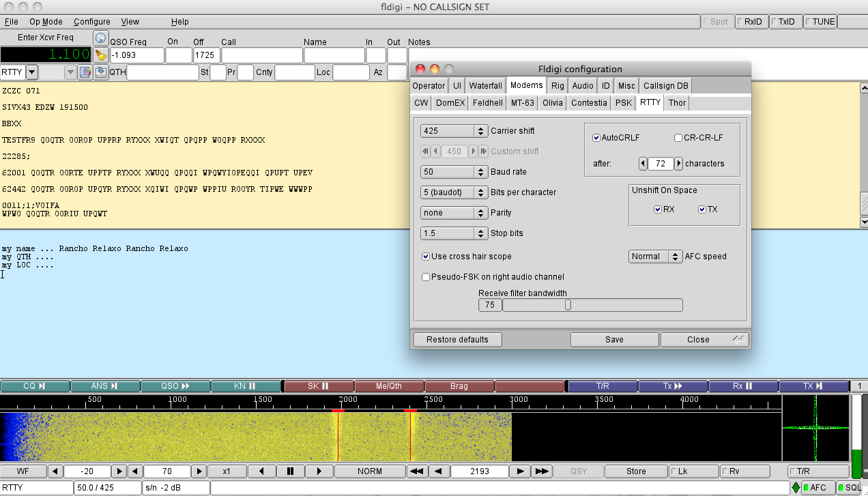868x496 pixels.
Task: Toggle the Lk frequency lock
Action: [x=693, y=471]
